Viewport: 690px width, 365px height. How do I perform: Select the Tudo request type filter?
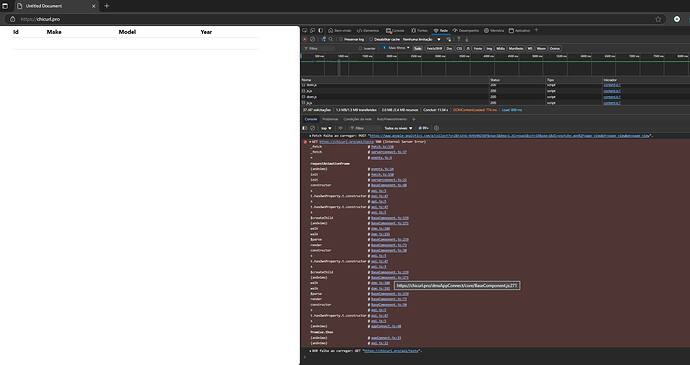pyautogui.click(x=418, y=48)
